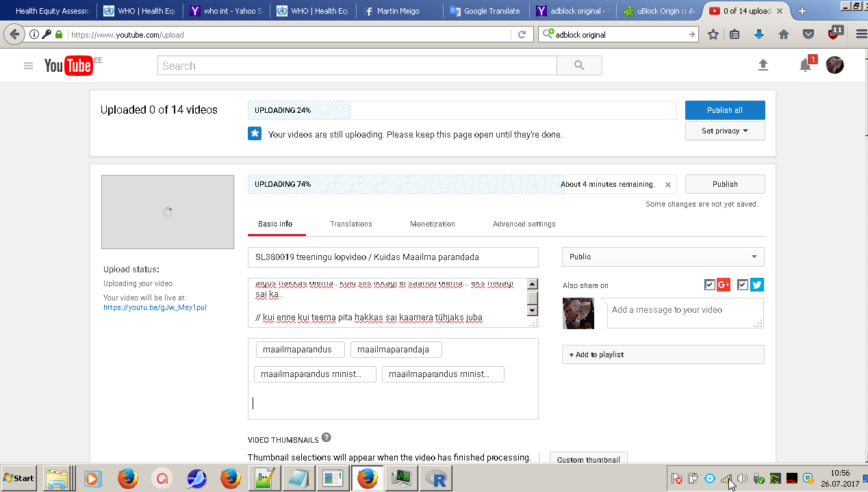Click the volume speaker in system tray

coord(742,478)
